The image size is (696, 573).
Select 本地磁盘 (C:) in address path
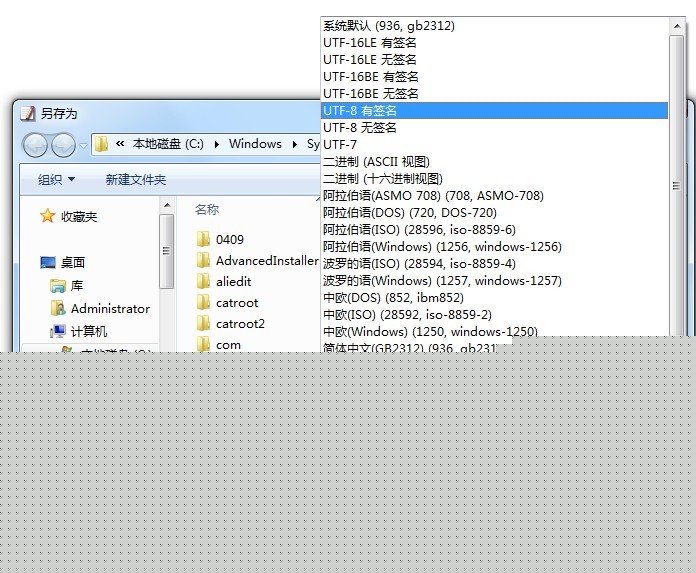click(168, 144)
